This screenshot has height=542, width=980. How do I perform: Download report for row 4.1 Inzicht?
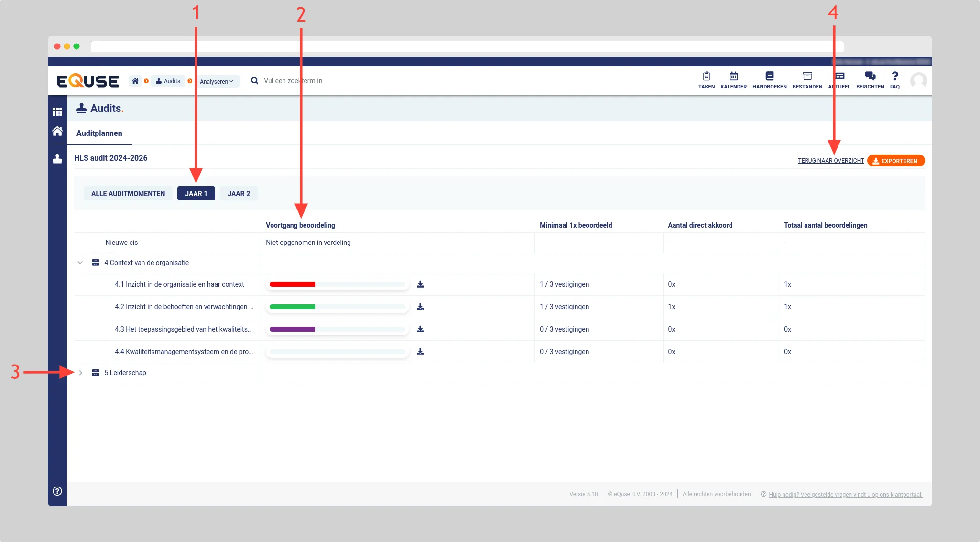[420, 284]
